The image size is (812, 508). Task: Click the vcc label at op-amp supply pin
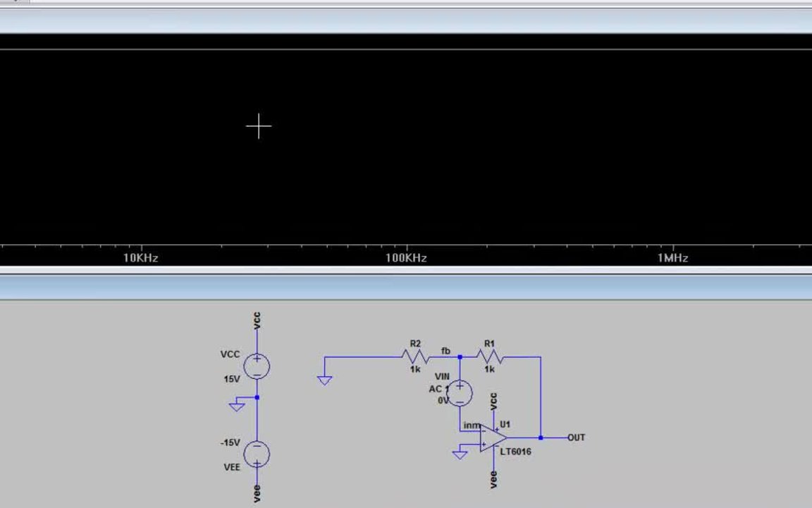coord(493,401)
